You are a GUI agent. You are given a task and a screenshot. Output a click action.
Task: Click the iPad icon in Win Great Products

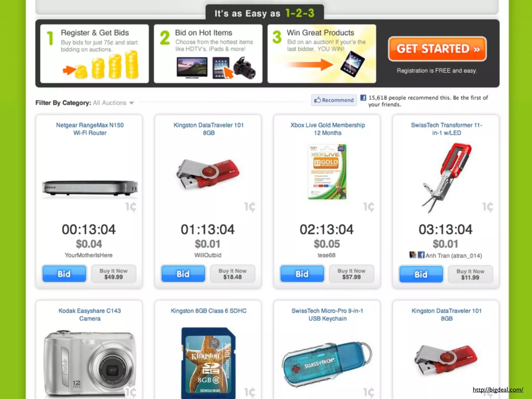[x=353, y=64]
